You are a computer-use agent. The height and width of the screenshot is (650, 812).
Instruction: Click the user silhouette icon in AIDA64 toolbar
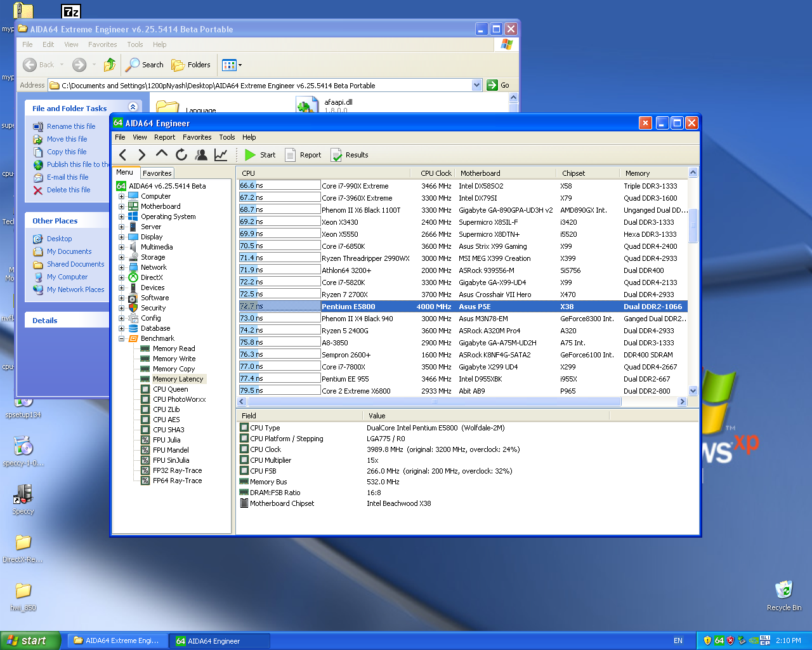click(x=201, y=154)
